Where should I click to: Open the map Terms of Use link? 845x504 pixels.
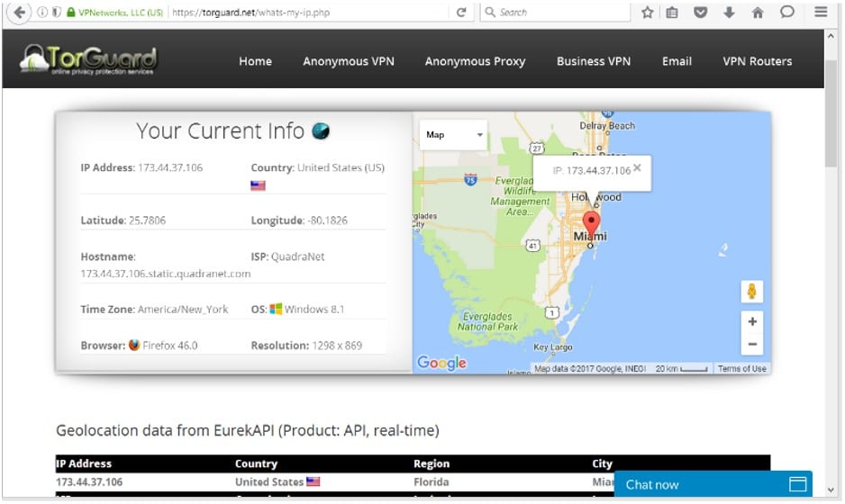(x=741, y=369)
